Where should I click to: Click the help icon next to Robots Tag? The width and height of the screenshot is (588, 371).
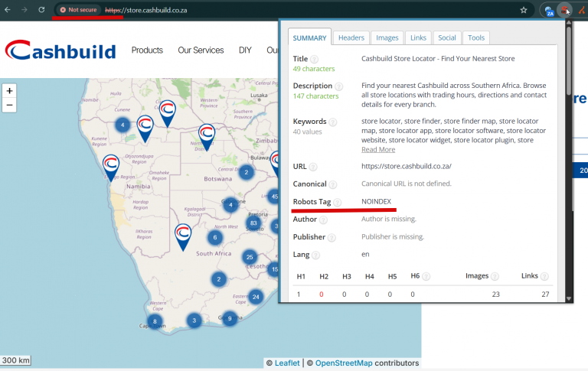coord(338,203)
